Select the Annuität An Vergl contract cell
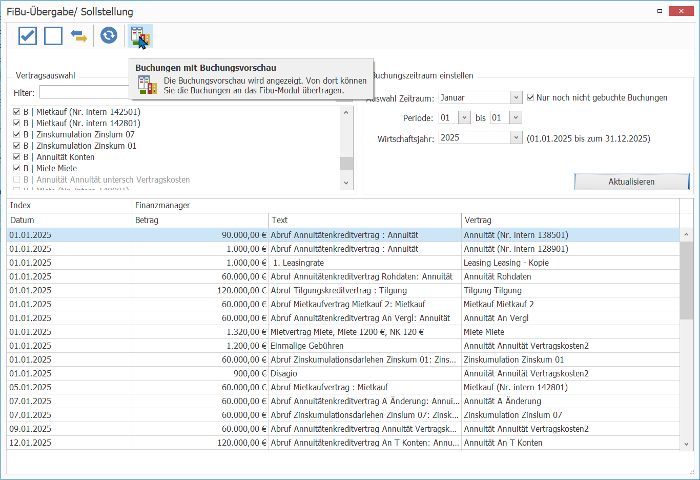 [571, 318]
